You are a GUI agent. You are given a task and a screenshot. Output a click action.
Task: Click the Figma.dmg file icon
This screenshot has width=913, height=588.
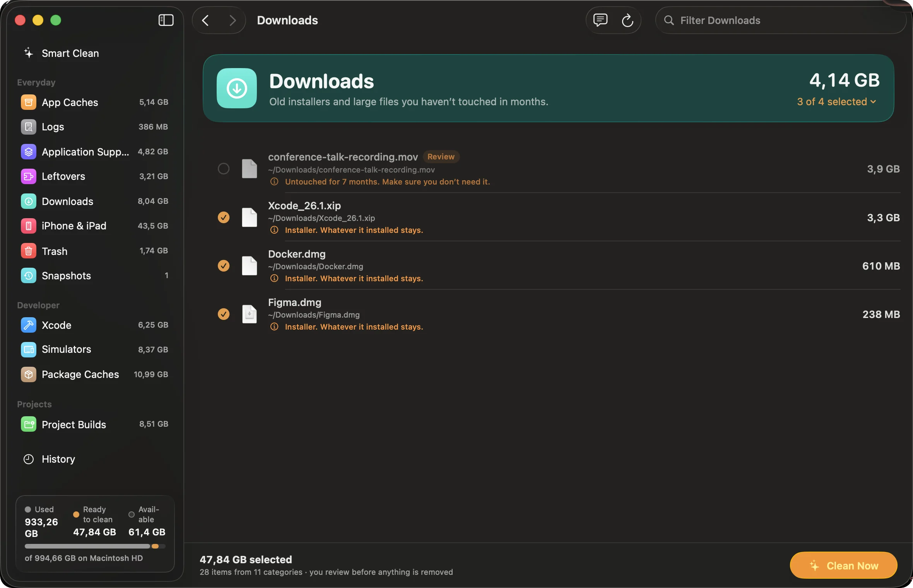point(250,314)
